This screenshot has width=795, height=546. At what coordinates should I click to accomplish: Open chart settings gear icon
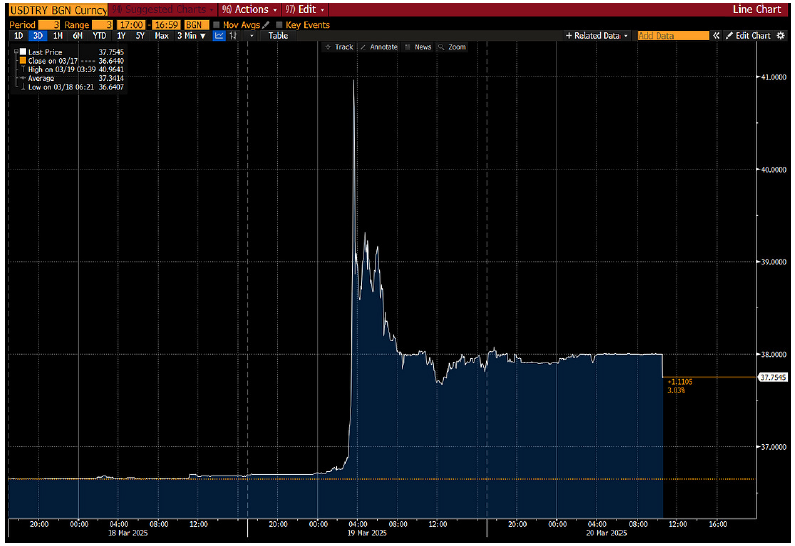coord(781,35)
